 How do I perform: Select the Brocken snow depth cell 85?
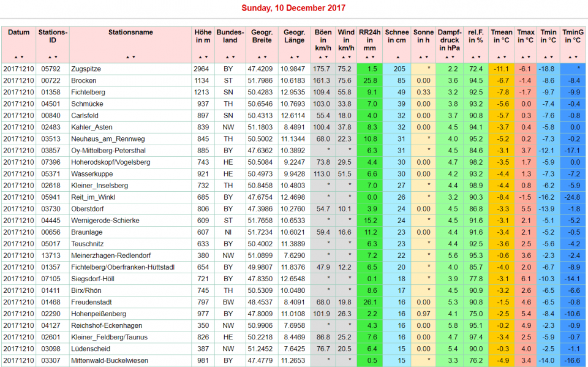click(x=400, y=81)
